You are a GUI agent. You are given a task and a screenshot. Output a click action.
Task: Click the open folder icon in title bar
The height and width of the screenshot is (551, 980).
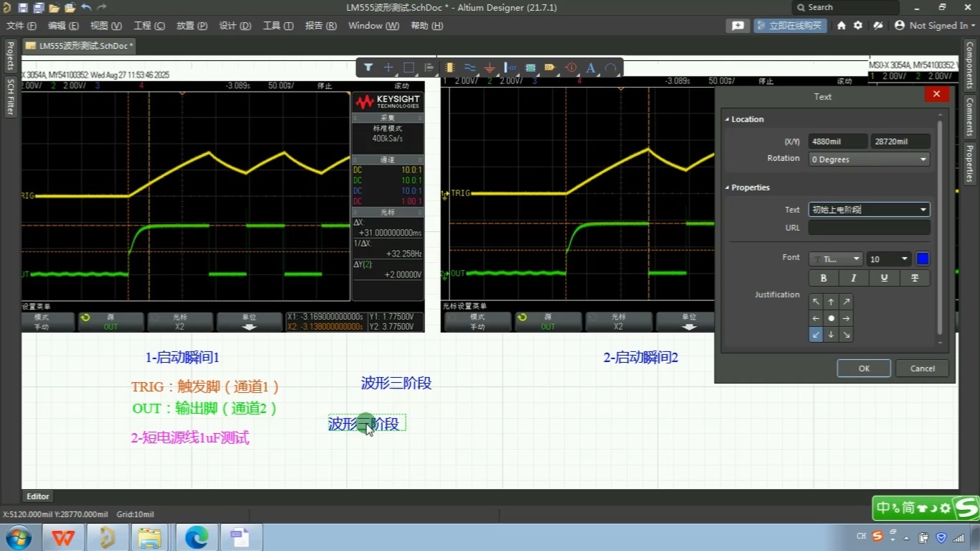coord(54,7)
